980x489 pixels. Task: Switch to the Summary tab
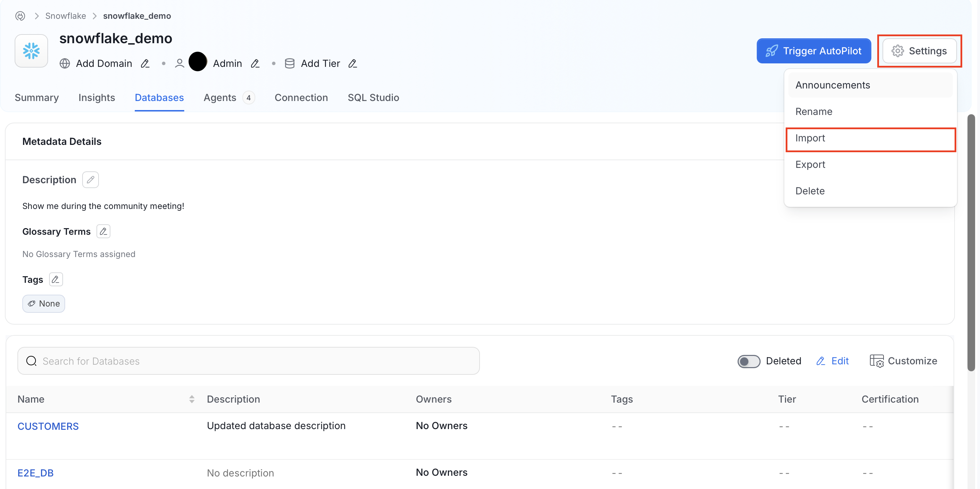37,98
